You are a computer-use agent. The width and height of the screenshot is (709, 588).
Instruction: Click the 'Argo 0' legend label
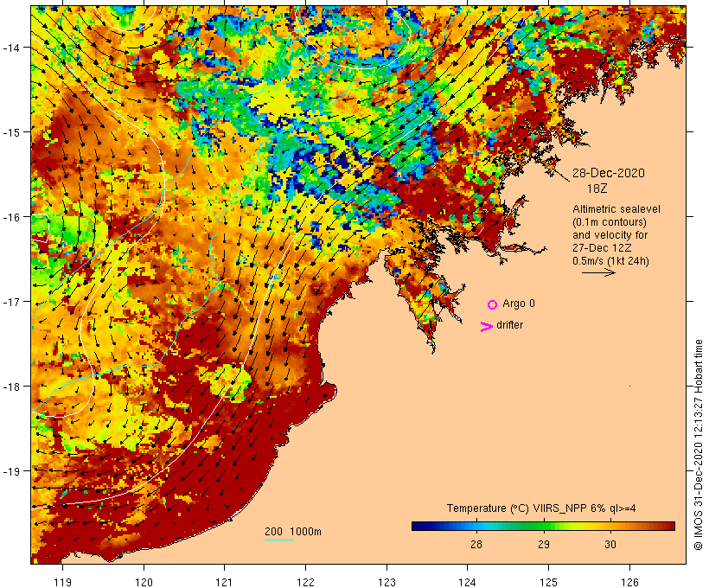coord(518,304)
